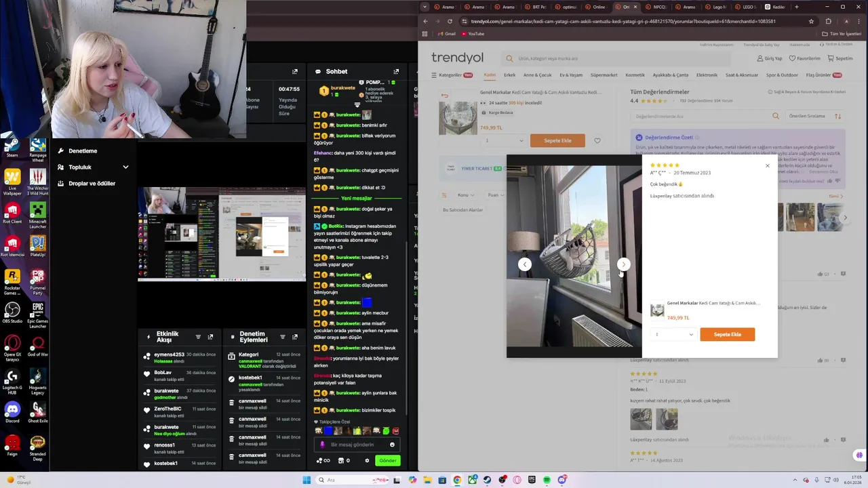Show next review photo with right arrow
Screen dimensions: 868x488
(623, 264)
